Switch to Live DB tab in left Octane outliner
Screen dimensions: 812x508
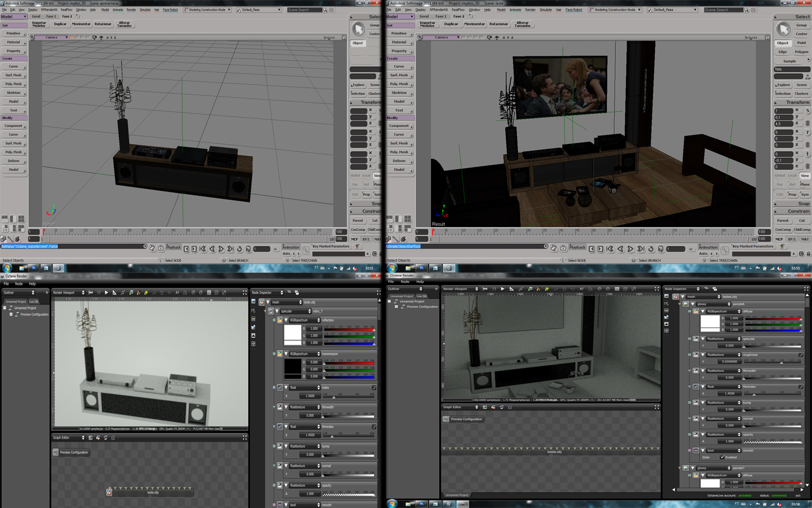pyautogui.click(x=34, y=301)
